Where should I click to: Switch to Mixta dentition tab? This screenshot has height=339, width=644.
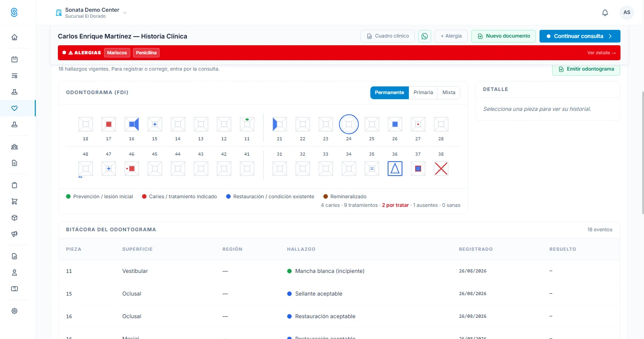(x=449, y=92)
